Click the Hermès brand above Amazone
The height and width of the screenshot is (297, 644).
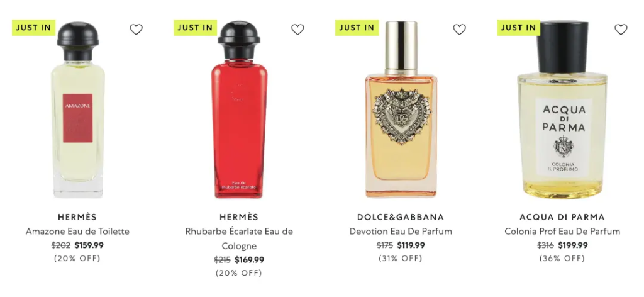tap(77, 217)
